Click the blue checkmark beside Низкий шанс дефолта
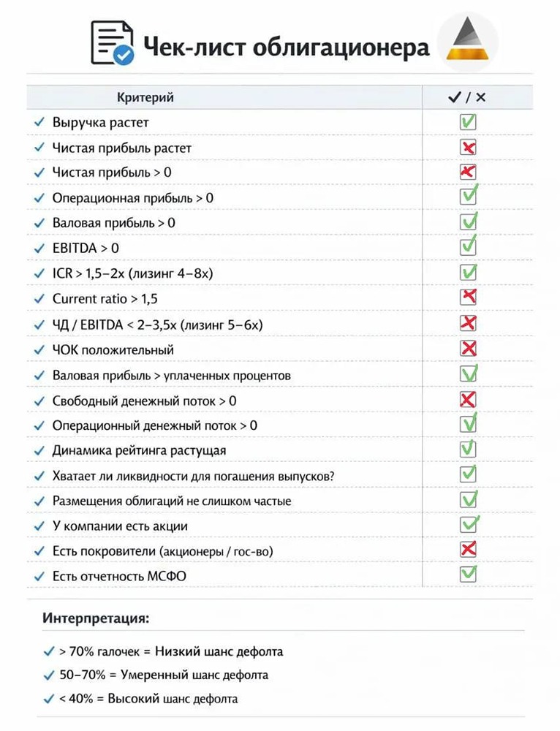560x731 pixels. tap(48, 651)
